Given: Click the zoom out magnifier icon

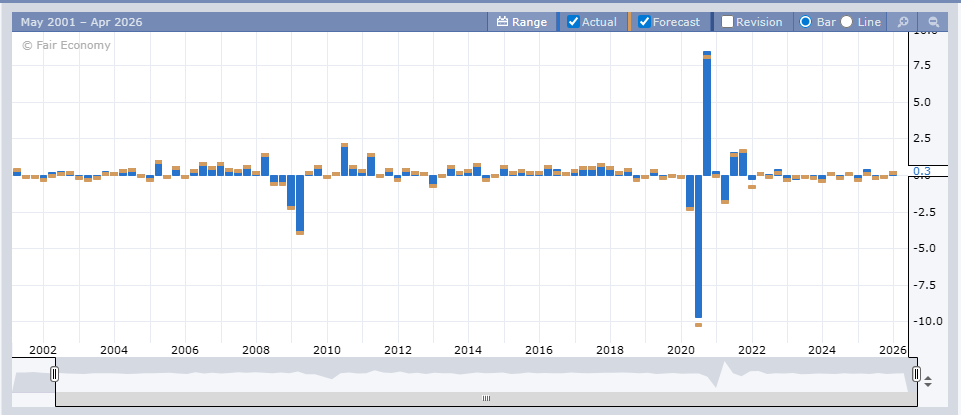Looking at the screenshot, I should [x=933, y=21].
